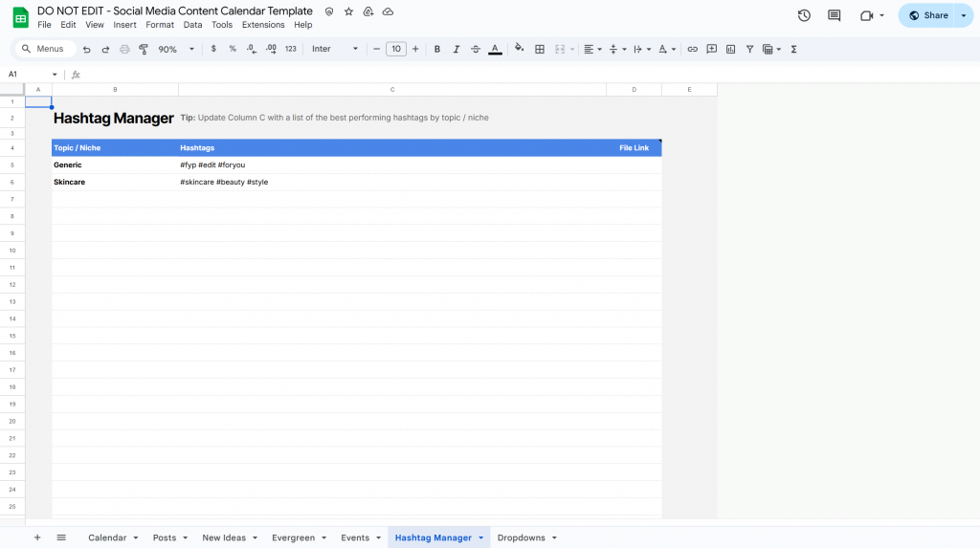Insert a chart icon

point(730,49)
